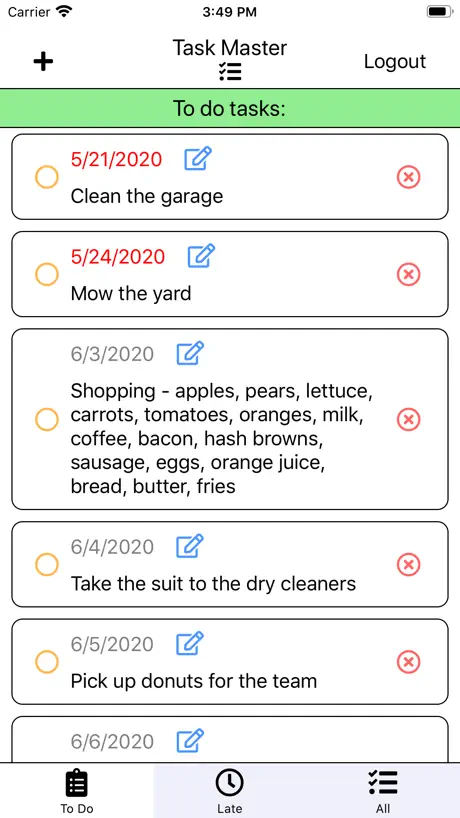460x818 pixels.
Task: Switch to the Late tab
Action: (229, 791)
